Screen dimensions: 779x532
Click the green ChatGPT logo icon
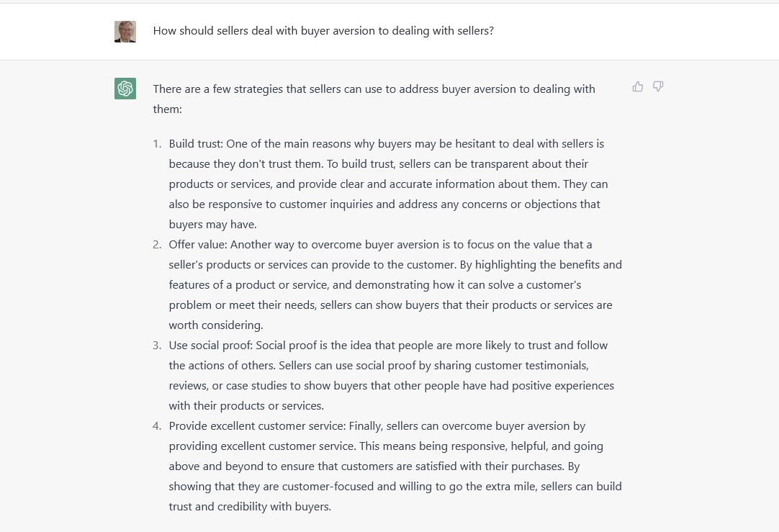(125, 89)
